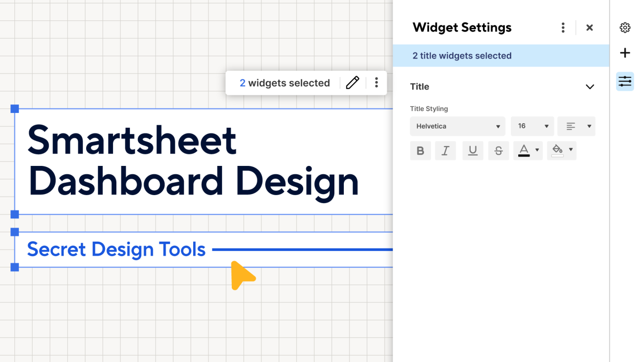Open the selection toolbar overflow menu
The height and width of the screenshot is (362, 644).
(x=376, y=83)
